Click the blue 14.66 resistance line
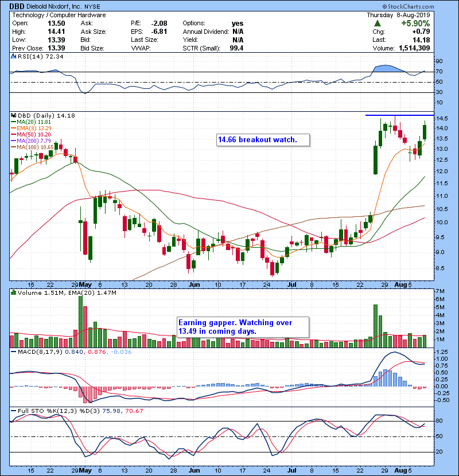459x476 pixels. coord(399,115)
